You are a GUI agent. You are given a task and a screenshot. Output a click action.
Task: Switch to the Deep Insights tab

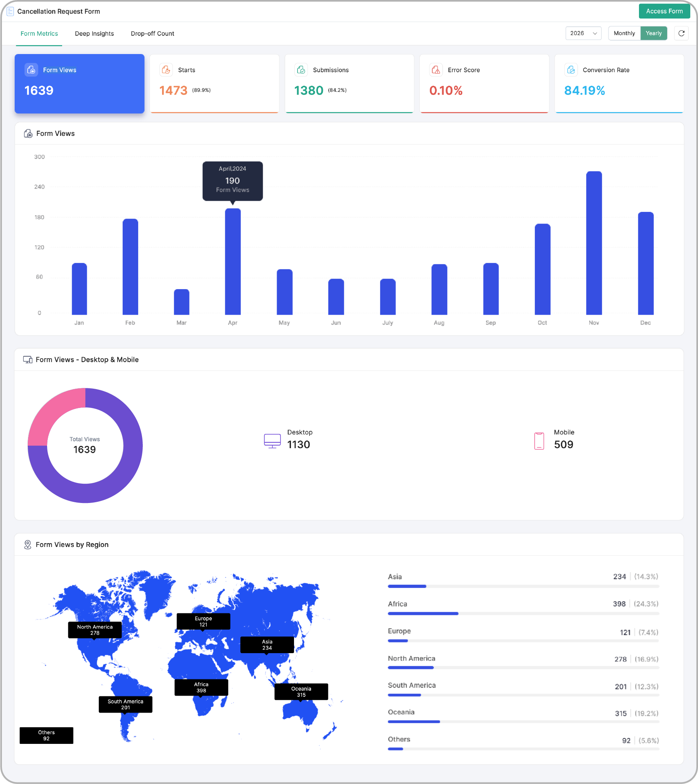[94, 34]
